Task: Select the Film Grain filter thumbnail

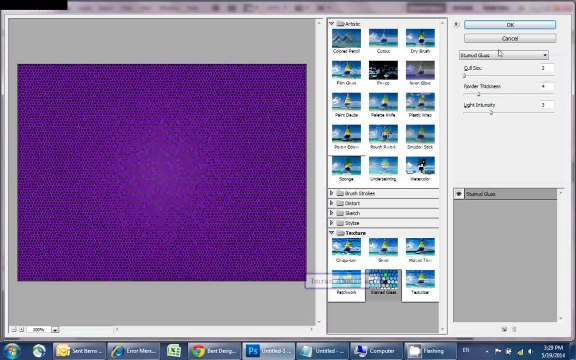Action: (x=346, y=70)
